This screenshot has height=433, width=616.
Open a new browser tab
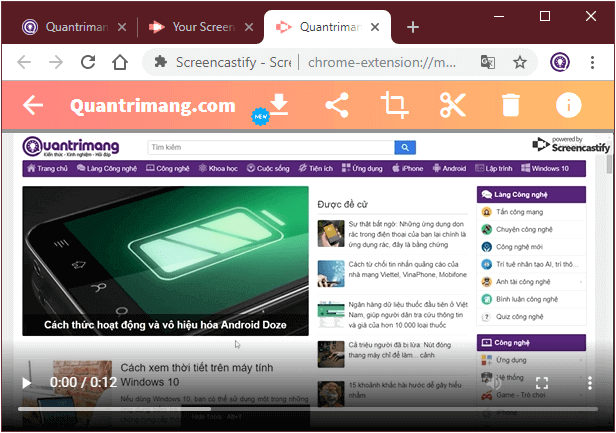413,27
